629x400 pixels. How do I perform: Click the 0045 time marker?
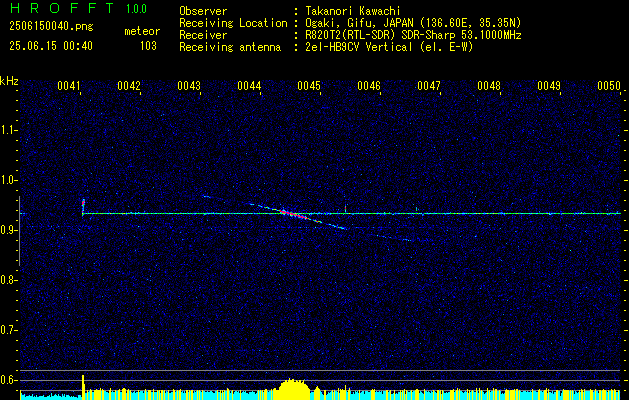coord(309,85)
